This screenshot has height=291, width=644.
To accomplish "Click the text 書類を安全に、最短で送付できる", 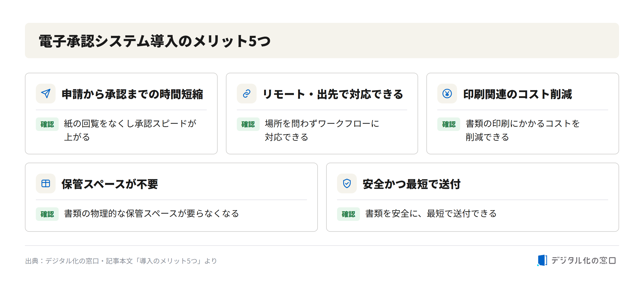I will (x=431, y=214).
